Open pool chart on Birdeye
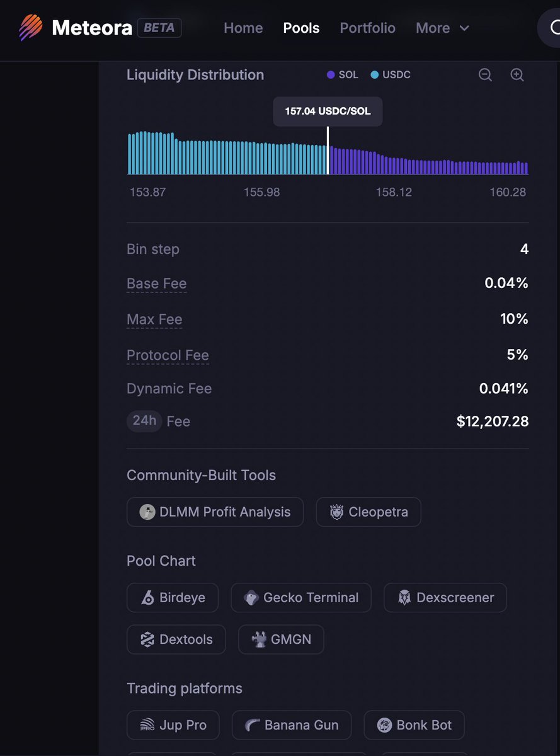 coord(173,598)
